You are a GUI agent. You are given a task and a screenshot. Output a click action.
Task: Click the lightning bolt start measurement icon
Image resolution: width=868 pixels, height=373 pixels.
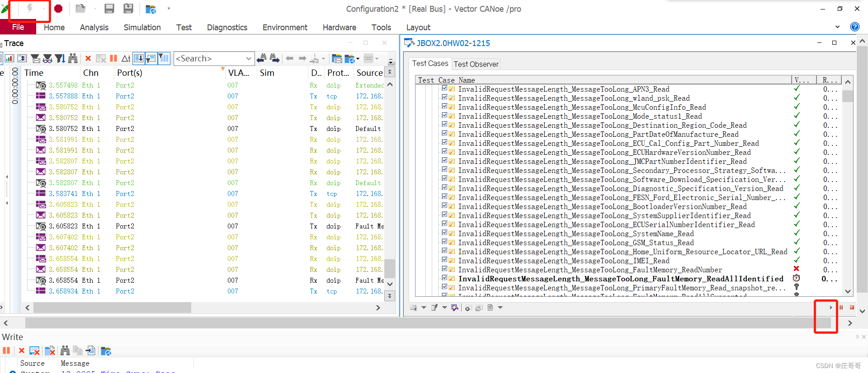point(30,8)
